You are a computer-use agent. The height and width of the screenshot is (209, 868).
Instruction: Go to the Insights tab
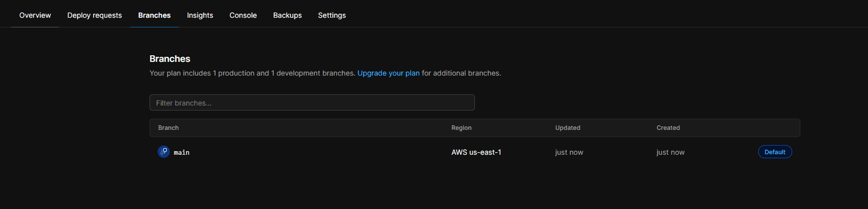200,15
